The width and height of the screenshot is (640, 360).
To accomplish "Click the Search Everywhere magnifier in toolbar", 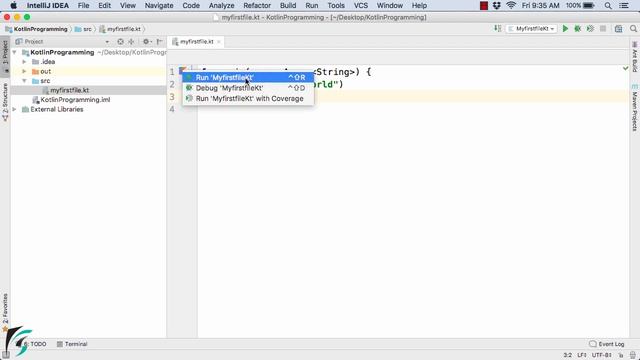I will [633, 29].
